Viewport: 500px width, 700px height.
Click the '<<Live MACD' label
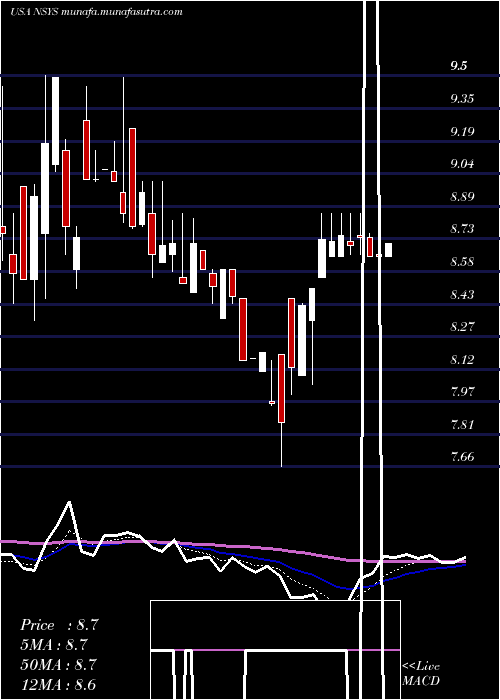(421, 674)
